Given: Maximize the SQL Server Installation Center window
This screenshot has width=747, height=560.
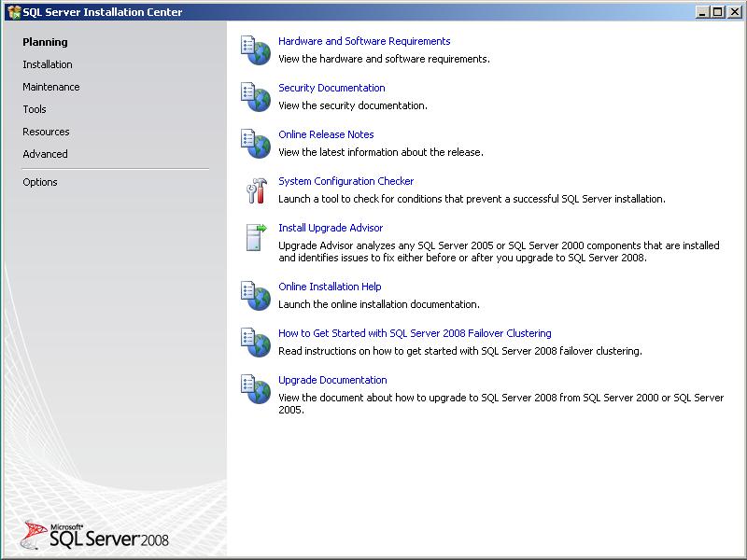Looking at the screenshot, I should (x=717, y=12).
